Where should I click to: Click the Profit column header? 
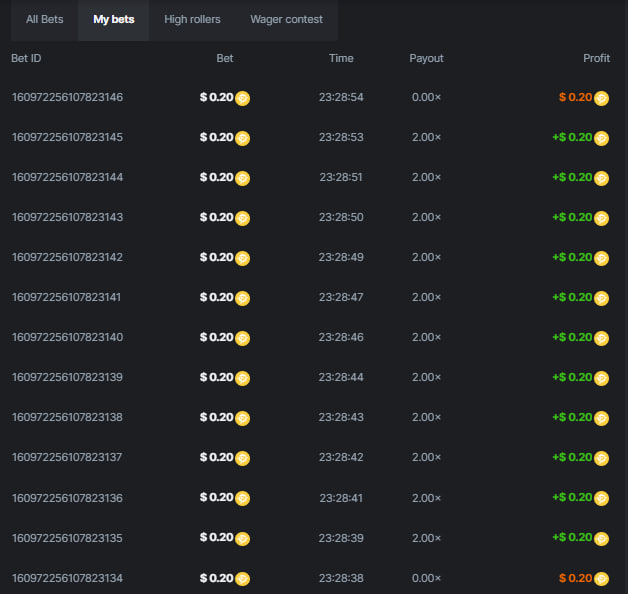point(596,58)
